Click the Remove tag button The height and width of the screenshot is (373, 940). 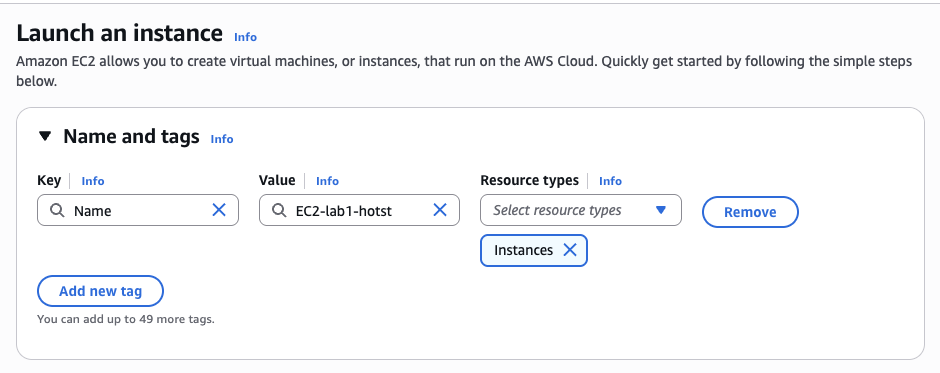[x=750, y=212]
